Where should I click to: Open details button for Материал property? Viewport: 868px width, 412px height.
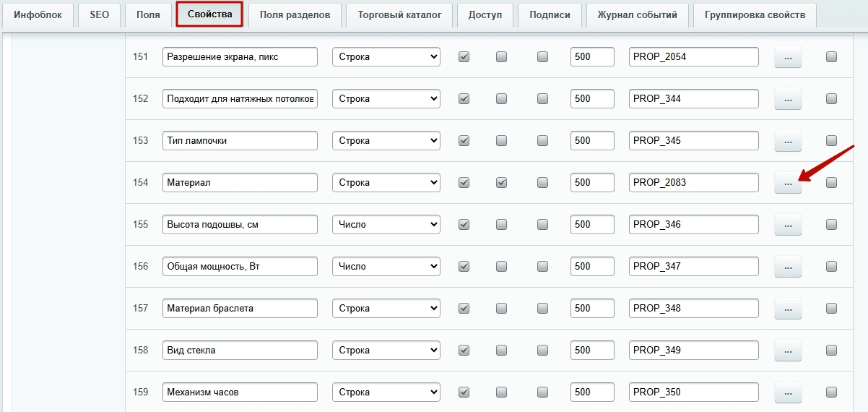click(x=788, y=183)
